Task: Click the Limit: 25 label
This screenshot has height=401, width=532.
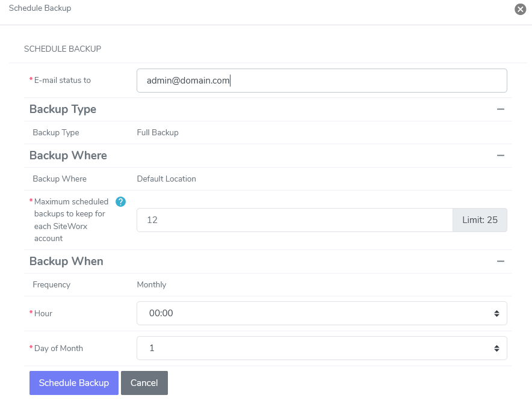Action: tap(480, 219)
